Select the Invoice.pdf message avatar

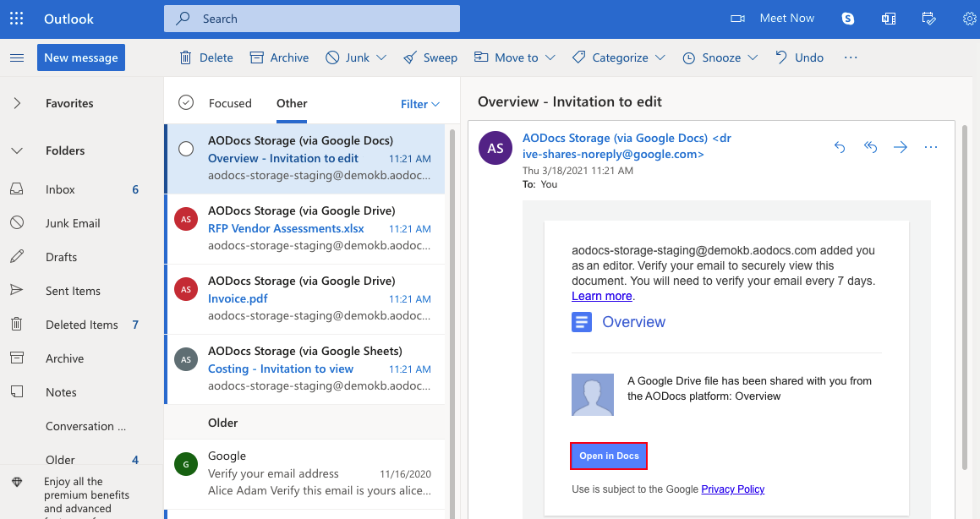(186, 289)
